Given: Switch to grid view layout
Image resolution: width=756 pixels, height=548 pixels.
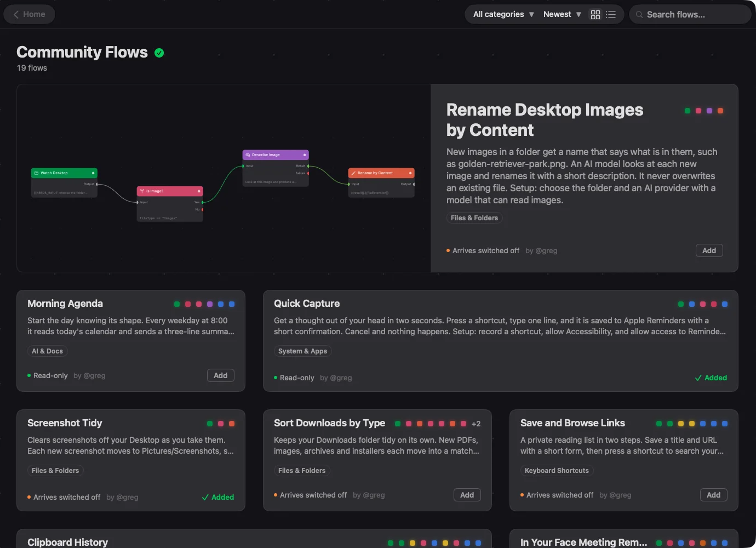Looking at the screenshot, I should pyautogui.click(x=595, y=15).
